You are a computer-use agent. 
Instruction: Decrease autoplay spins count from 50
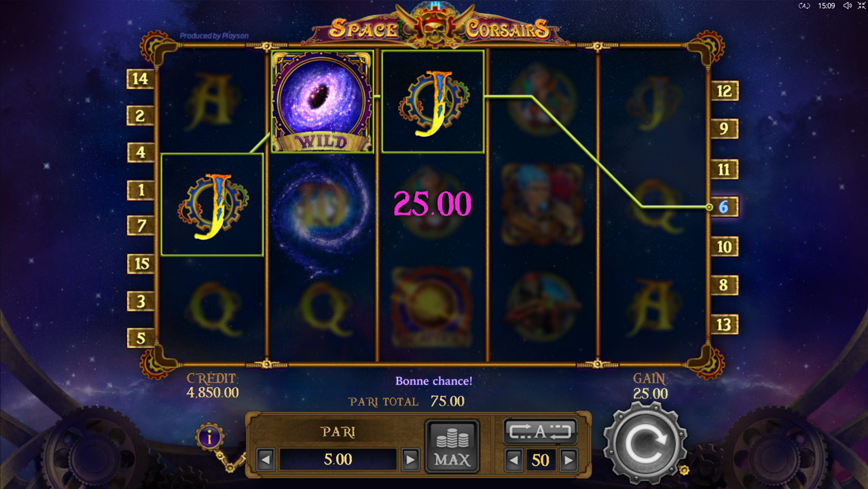click(515, 460)
